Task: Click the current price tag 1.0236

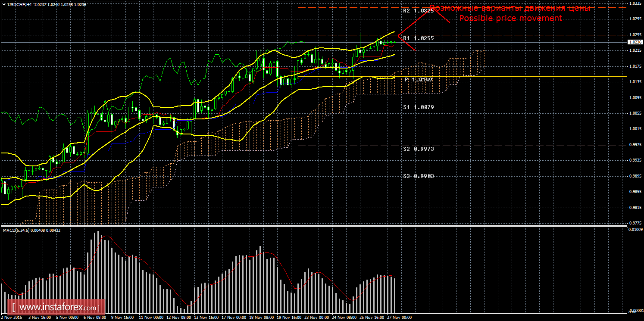Action: [635, 42]
